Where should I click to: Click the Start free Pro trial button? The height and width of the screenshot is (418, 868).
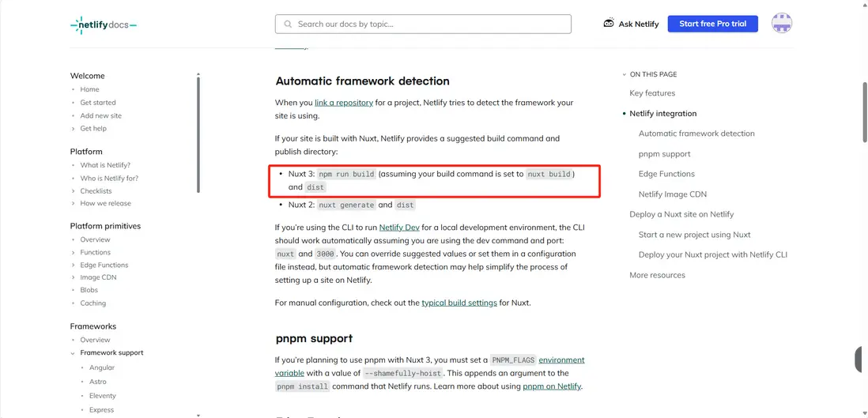tap(712, 24)
